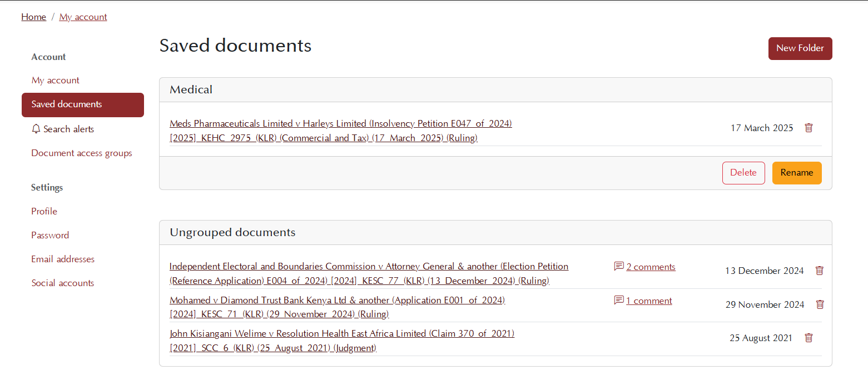Delete the Medical folder
The image size is (868, 370).
[743, 173]
